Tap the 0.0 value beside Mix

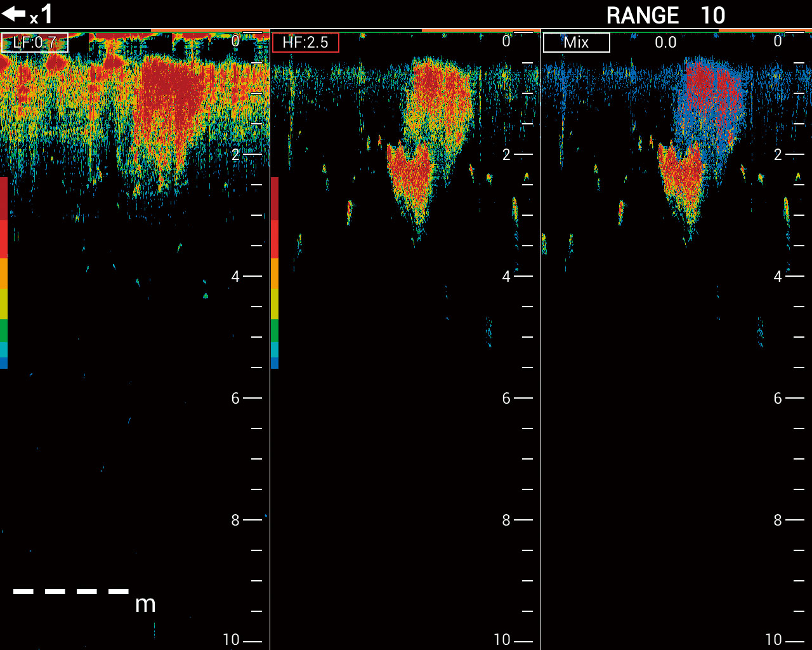tap(665, 43)
